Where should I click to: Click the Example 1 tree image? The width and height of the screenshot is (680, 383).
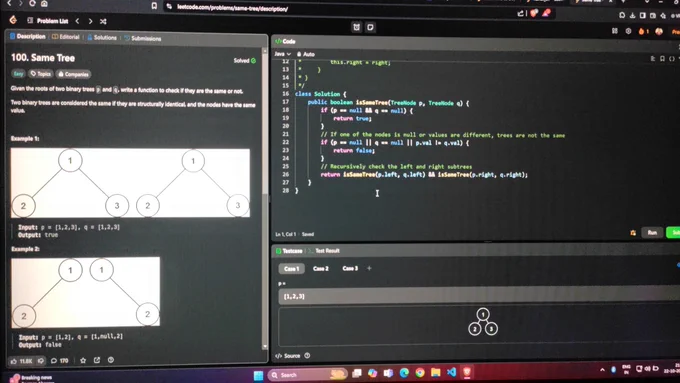click(130, 183)
